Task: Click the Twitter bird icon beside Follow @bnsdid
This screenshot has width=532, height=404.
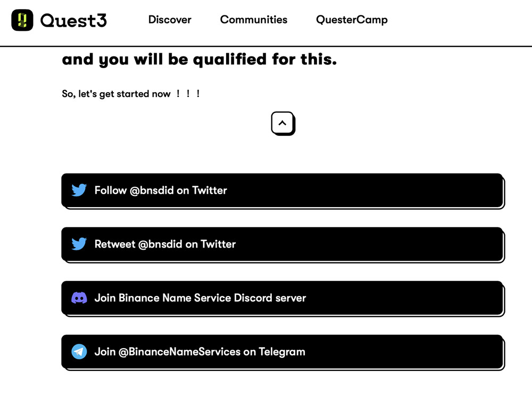Action: pyautogui.click(x=79, y=190)
